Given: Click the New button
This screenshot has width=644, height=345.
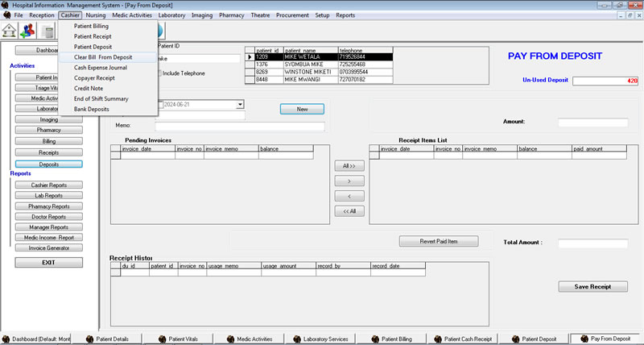Looking at the screenshot, I should pos(302,109).
